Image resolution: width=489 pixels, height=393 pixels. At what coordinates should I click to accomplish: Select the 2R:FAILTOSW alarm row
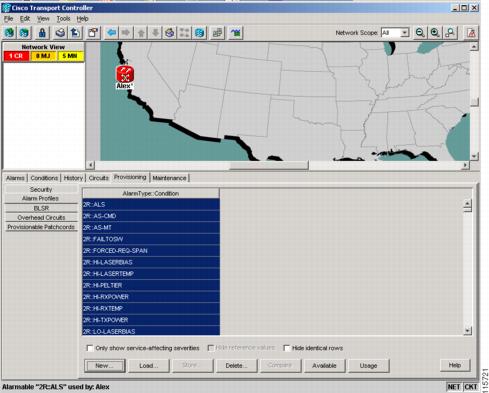coord(151,239)
